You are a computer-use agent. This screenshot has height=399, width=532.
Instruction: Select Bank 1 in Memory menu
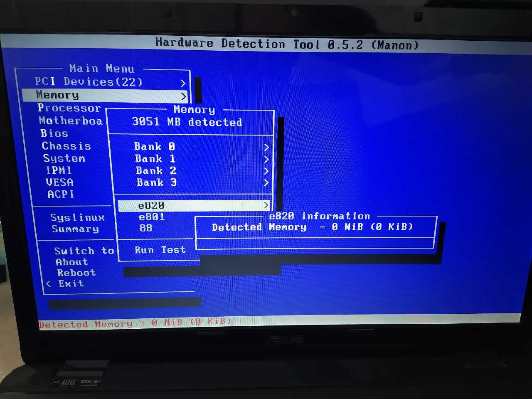pyautogui.click(x=155, y=159)
